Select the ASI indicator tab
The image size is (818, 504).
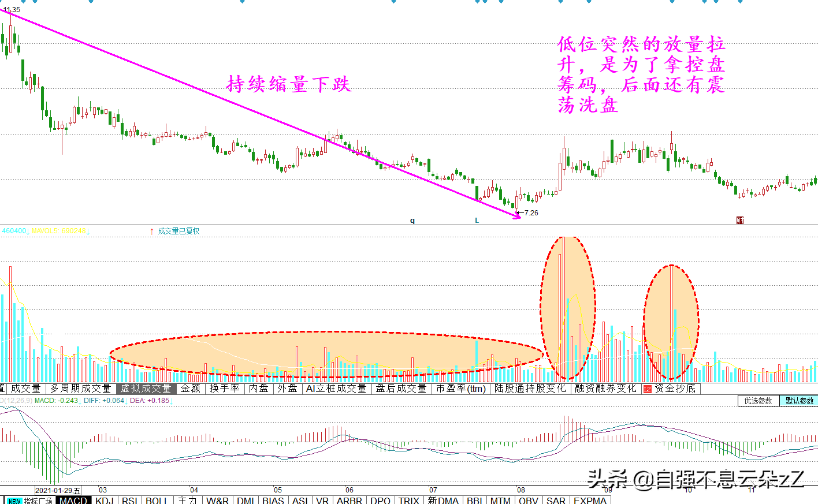[x=300, y=501]
